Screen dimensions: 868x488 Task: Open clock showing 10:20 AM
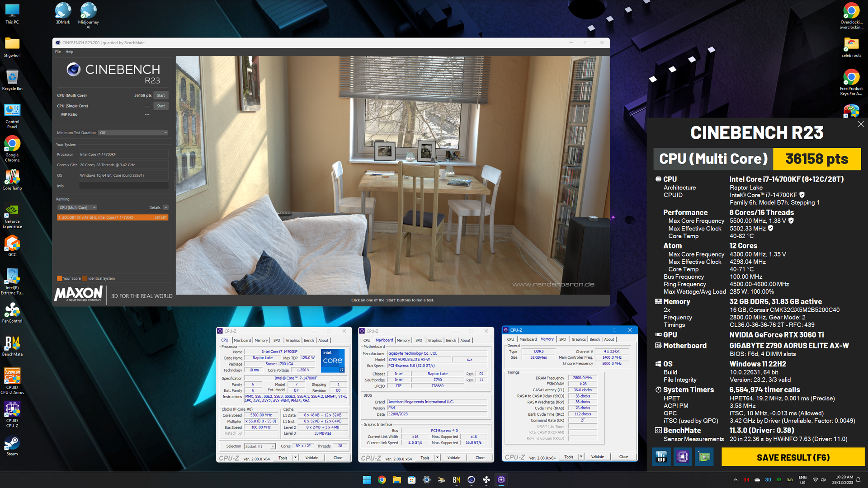(x=843, y=480)
